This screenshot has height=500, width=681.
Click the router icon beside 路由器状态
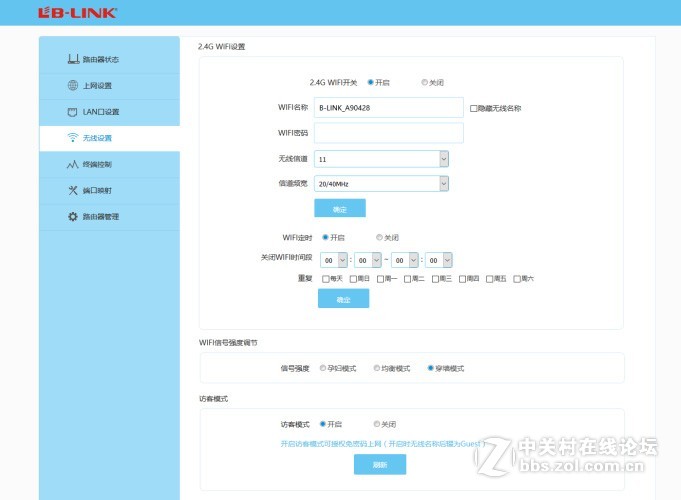(x=72, y=59)
